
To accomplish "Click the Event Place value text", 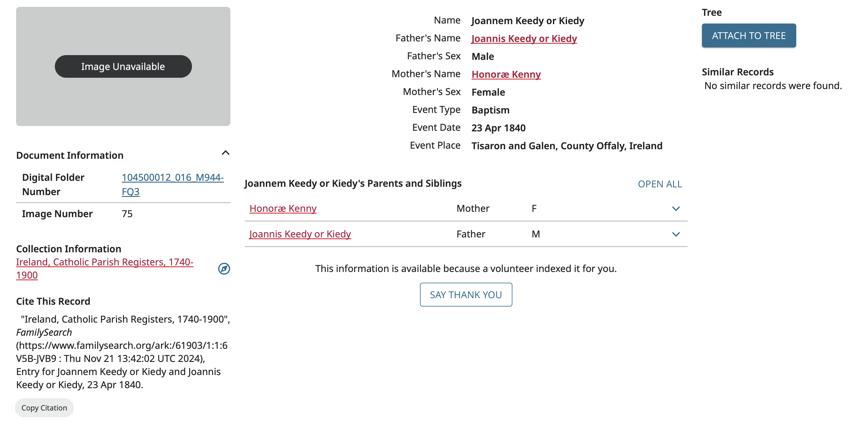I will (x=566, y=146).
